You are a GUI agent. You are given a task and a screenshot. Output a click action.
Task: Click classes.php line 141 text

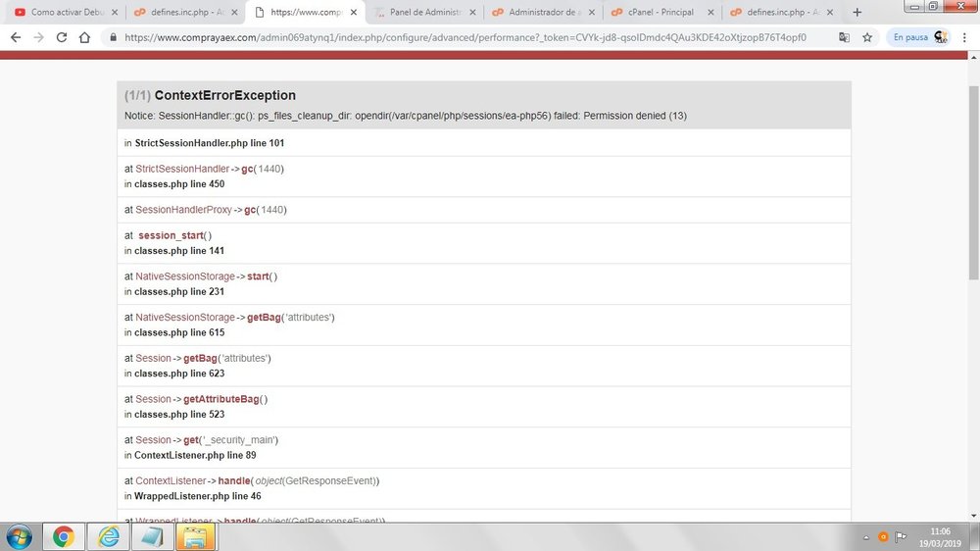(x=179, y=251)
